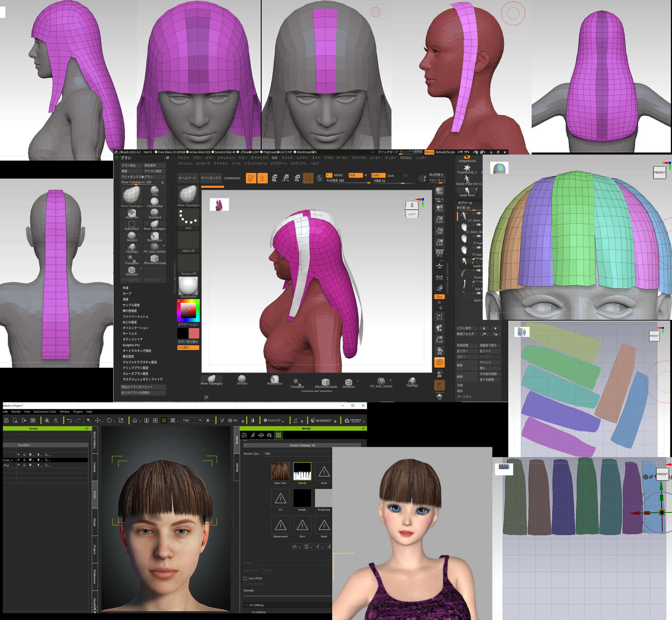The height and width of the screenshot is (620, 672).
Task: Toggle the Use sRGB checkbox
Action: pyautogui.click(x=245, y=578)
